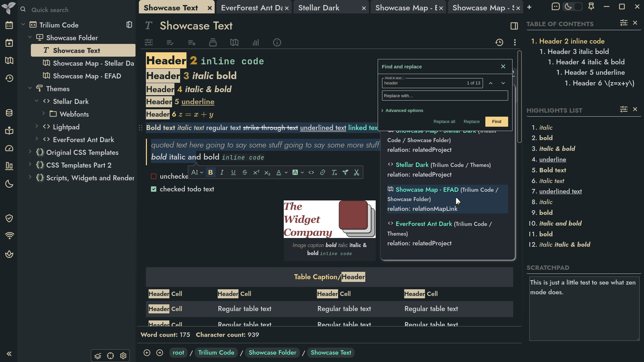Open the text size dropdown in toolbar

[x=197, y=172]
